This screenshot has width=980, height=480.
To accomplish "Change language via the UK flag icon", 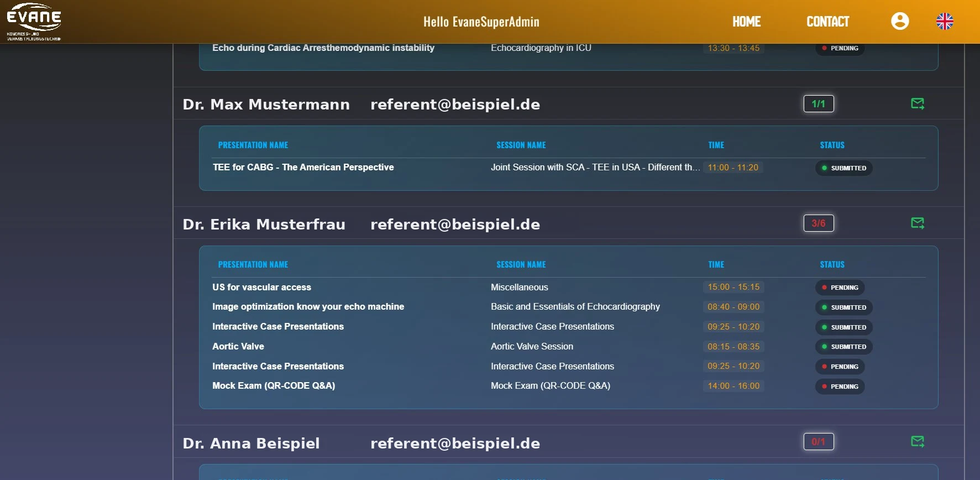I will coord(945,21).
